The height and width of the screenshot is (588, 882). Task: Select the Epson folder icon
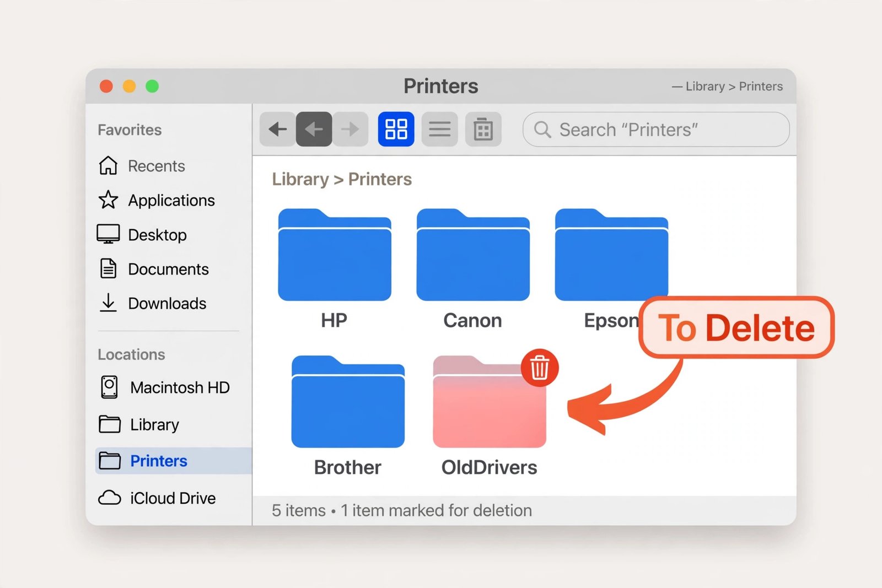(x=611, y=255)
